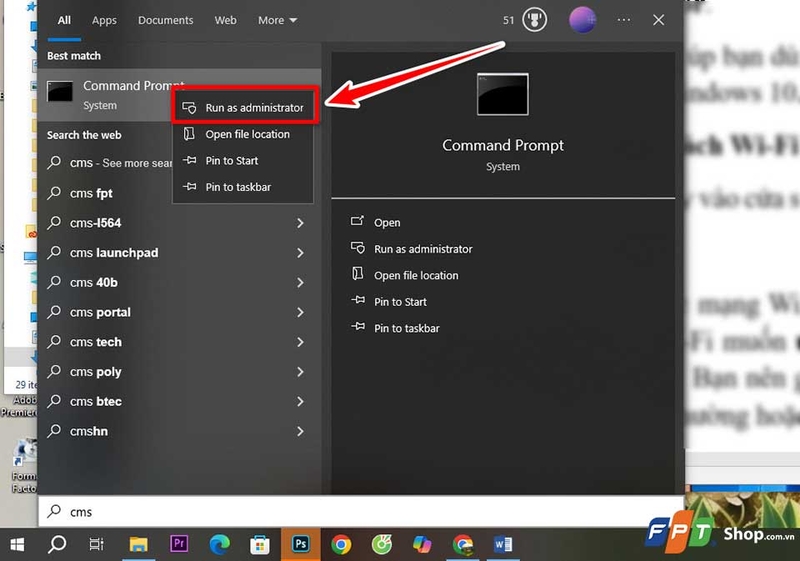Select the 'cms-l564' suggestion text
This screenshot has width=800, height=561.
point(95,223)
